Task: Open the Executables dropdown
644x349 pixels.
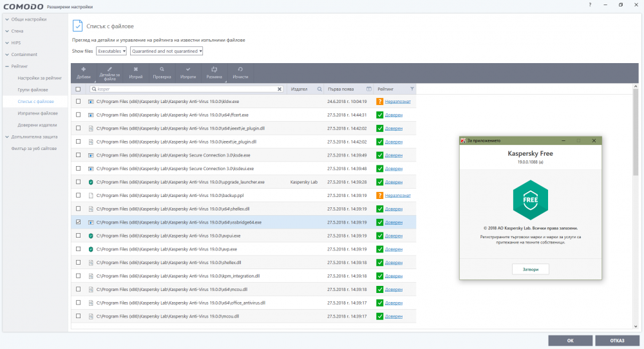Action: point(111,52)
